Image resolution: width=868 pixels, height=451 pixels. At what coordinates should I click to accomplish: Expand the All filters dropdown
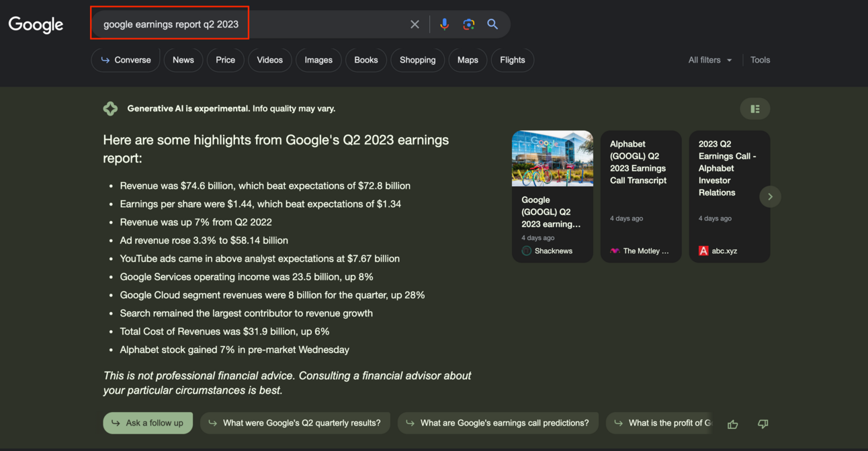click(710, 60)
